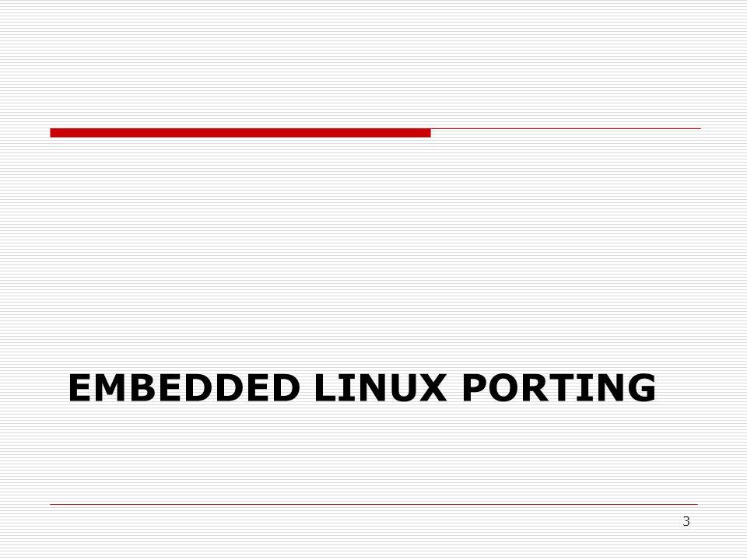Click the letter X in LINUX

pos(433,387)
